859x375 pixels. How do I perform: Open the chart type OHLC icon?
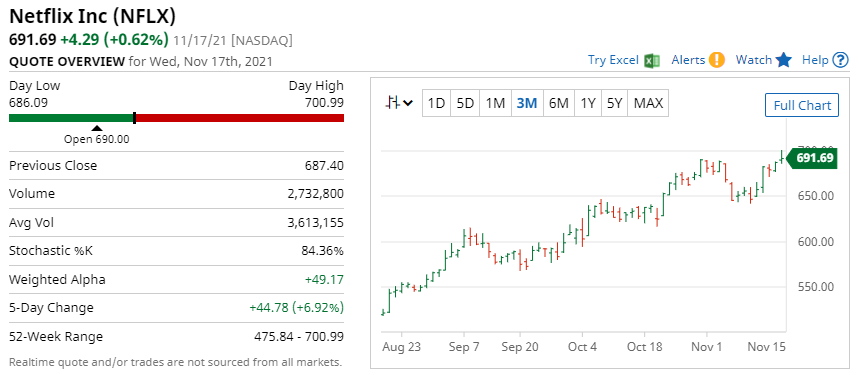click(x=392, y=102)
